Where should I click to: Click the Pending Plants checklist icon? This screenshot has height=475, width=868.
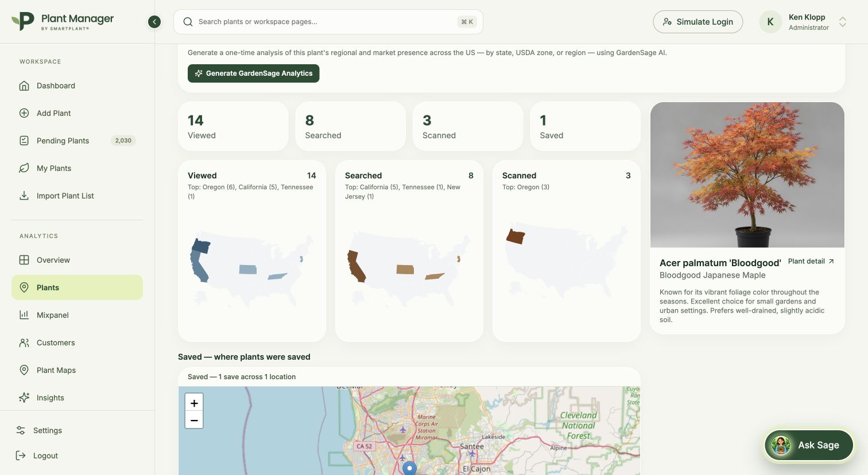click(x=24, y=141)
